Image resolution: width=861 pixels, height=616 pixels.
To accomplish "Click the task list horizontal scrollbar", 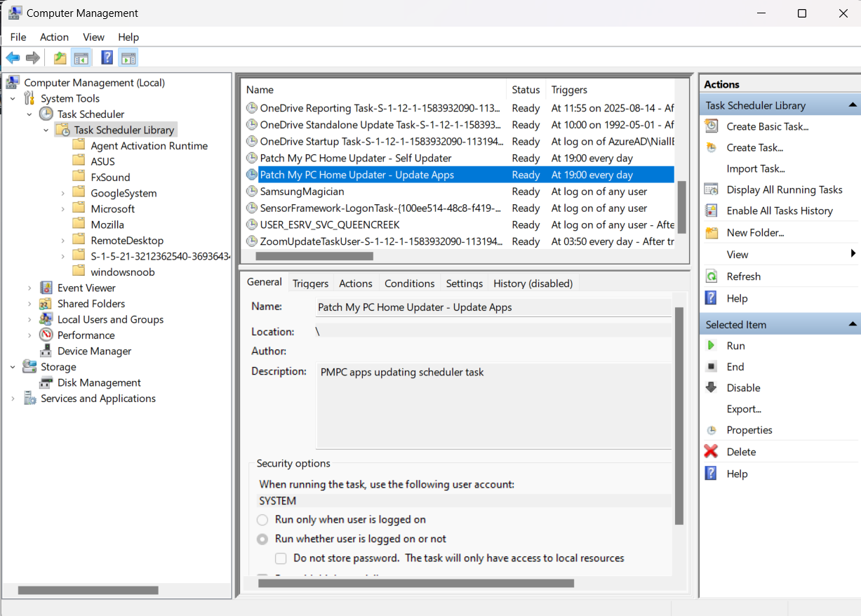I will pyautogui.click(x=314, y=256).
